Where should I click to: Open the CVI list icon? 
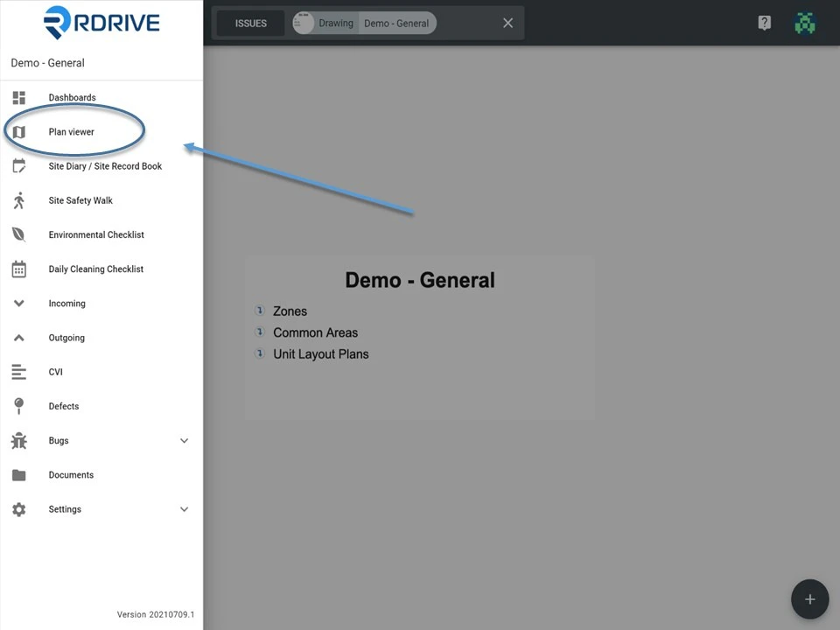[x=18, y=372]
